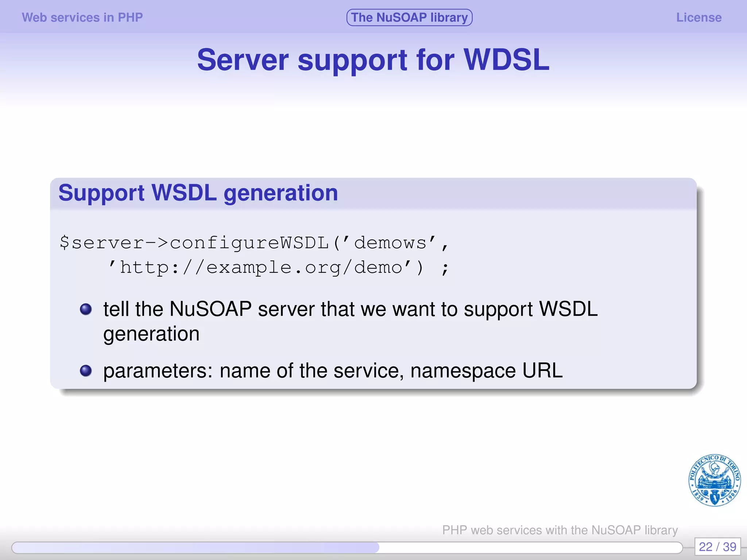This screenshot has width=747, height=560.
Task: Click the Politecnico di Torino seal logo
Action: pyautogui.click(x=714, y=480)
